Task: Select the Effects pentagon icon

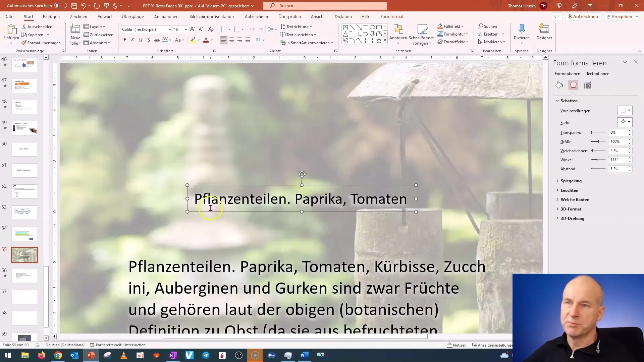Action: (573, 85)
